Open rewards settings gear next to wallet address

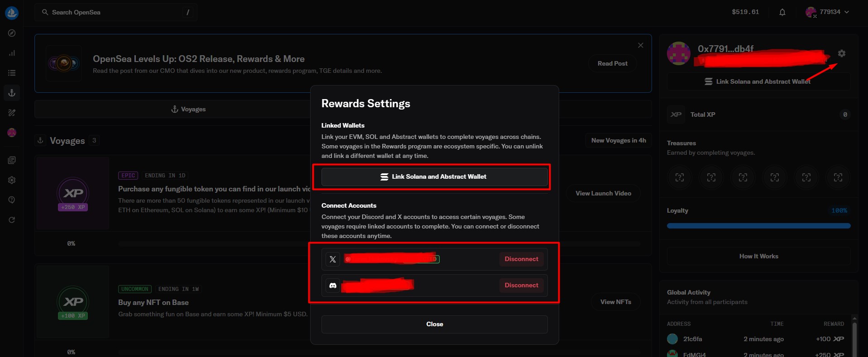[x=841, y=53]
